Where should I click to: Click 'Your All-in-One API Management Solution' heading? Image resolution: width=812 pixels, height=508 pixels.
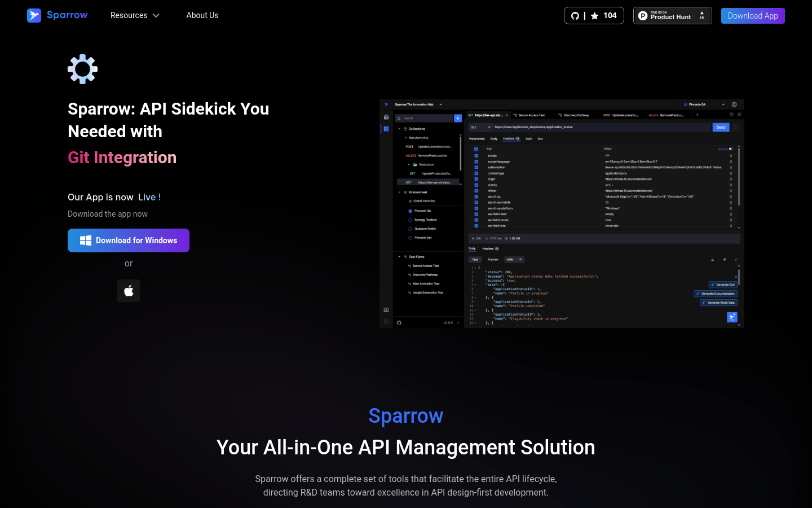coord(406,448)
